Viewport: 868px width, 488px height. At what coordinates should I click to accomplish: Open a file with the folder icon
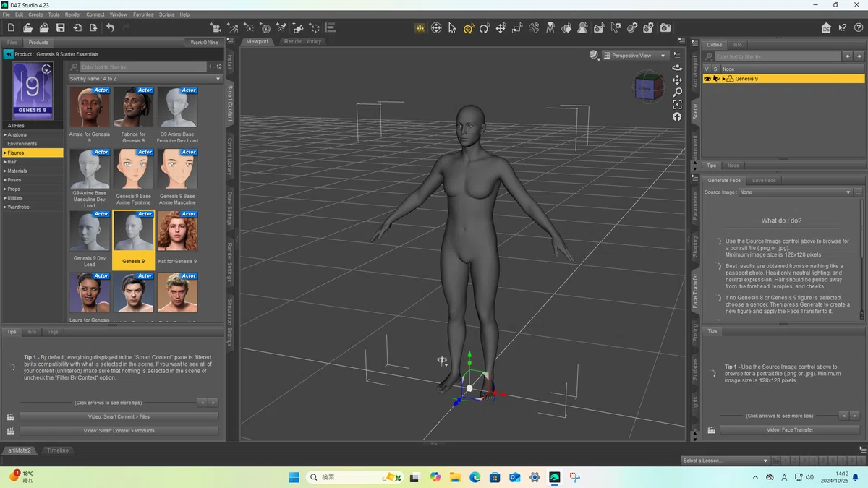(27, 28)
